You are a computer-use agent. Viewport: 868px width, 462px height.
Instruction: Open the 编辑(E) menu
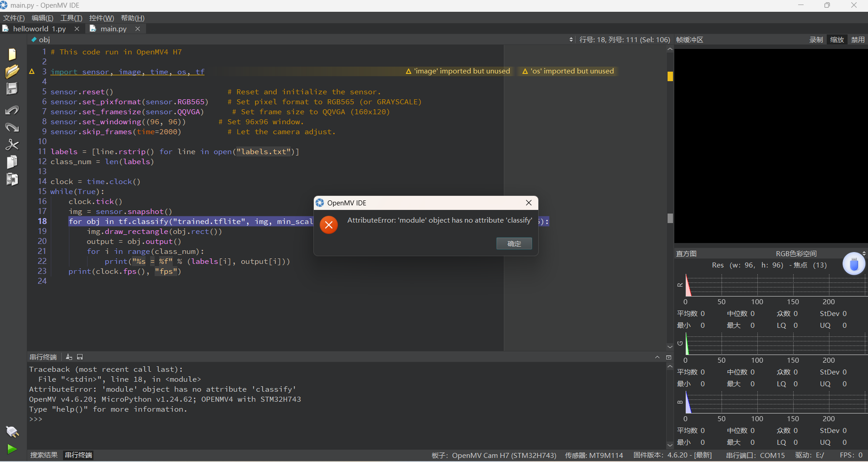coord(42,18)
